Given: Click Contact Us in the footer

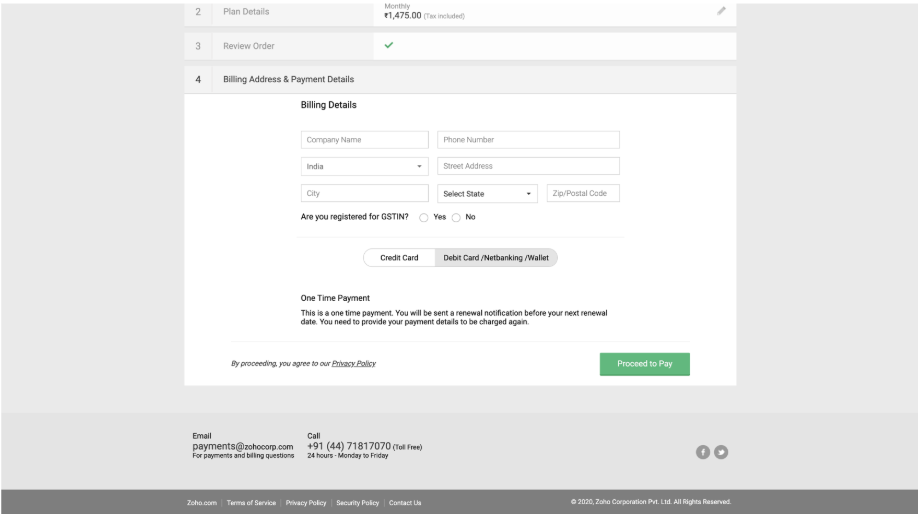Looking at the screenshot, I should (405, 501).
